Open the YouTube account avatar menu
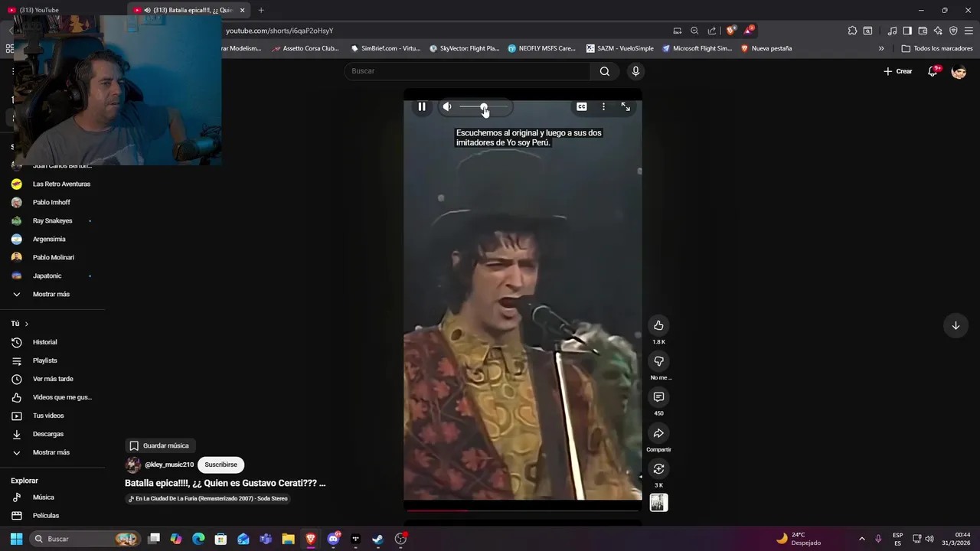The width and height of the screenshot is (980, 551). tap(959, 71)
